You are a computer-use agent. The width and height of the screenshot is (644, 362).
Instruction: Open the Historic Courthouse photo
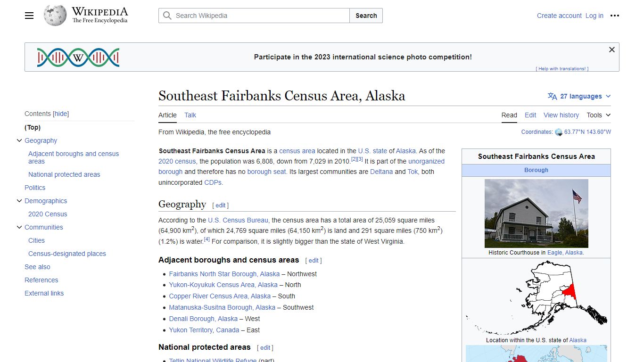[x=537, y=214]
